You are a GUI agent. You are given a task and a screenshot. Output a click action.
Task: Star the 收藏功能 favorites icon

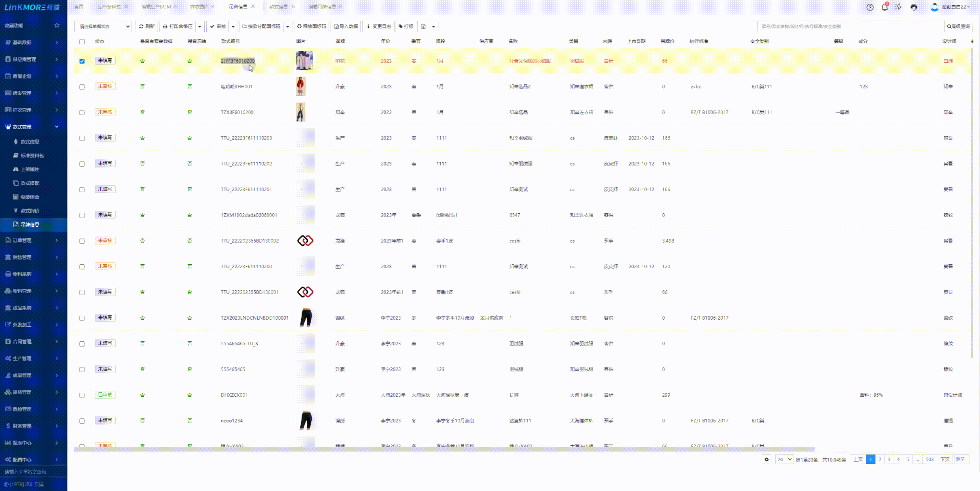tap(57, 26)
